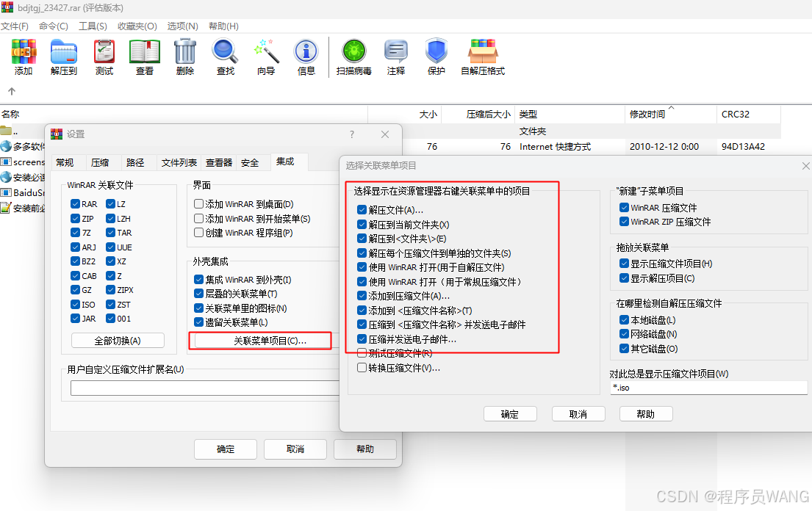The height and width of the screenshot is (511, 812).
Task: Toggle WinRAR ZIP 压缩文件 new-menu checkbox
Action: [624, 222]
